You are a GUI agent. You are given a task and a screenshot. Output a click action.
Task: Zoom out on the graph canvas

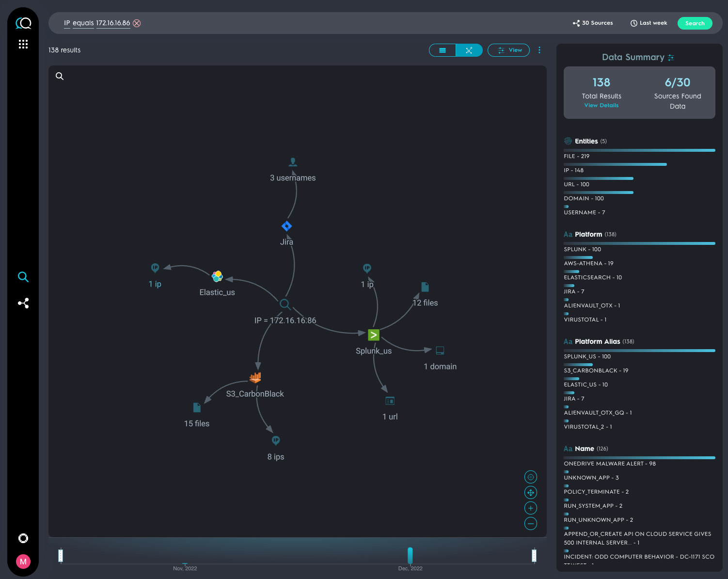[x=531, y=524]
